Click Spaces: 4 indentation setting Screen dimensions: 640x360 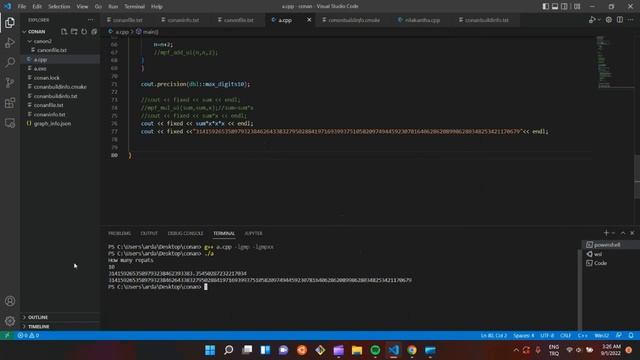click(x=524, y=336)
